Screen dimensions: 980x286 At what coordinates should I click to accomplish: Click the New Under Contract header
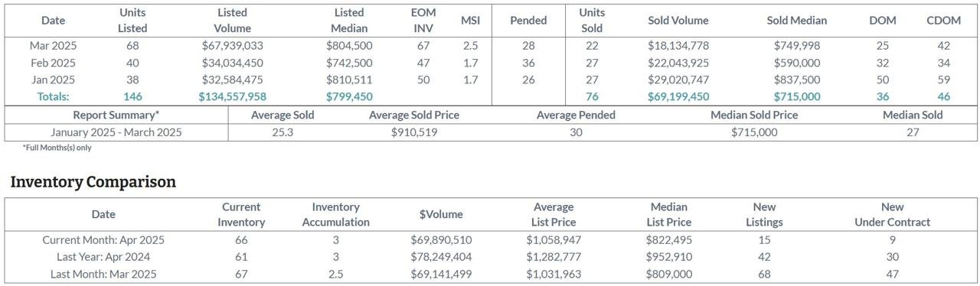[892, 215]
